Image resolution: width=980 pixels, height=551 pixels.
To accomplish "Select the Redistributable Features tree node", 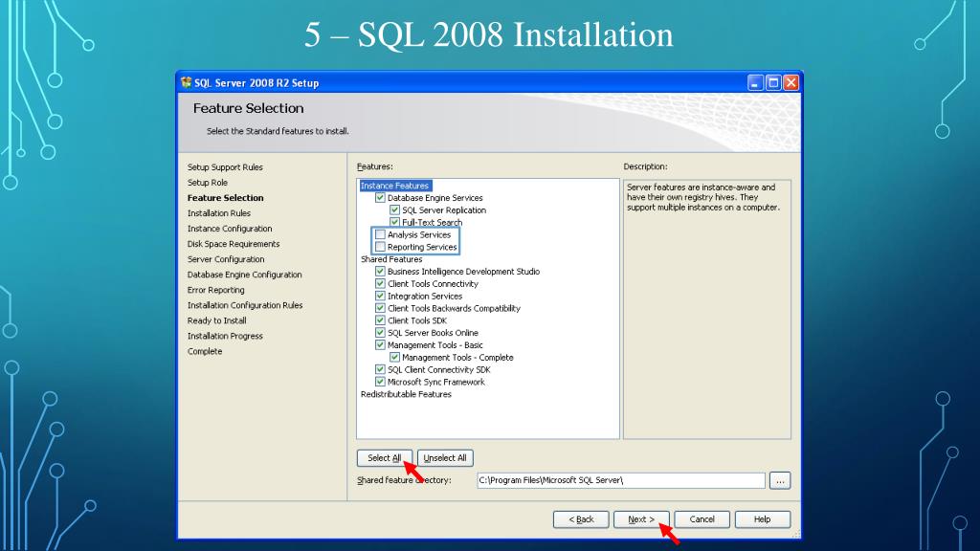I will 406,394.
